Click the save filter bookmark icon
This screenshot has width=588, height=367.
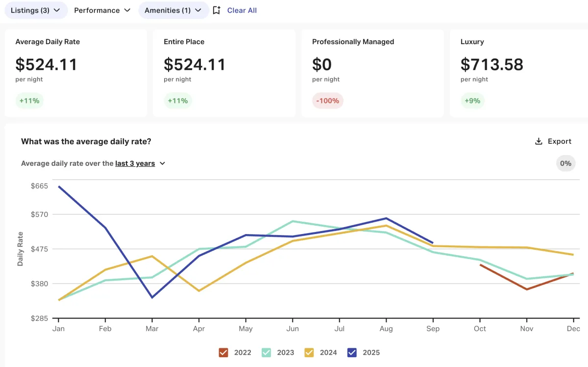coord(217,10)
